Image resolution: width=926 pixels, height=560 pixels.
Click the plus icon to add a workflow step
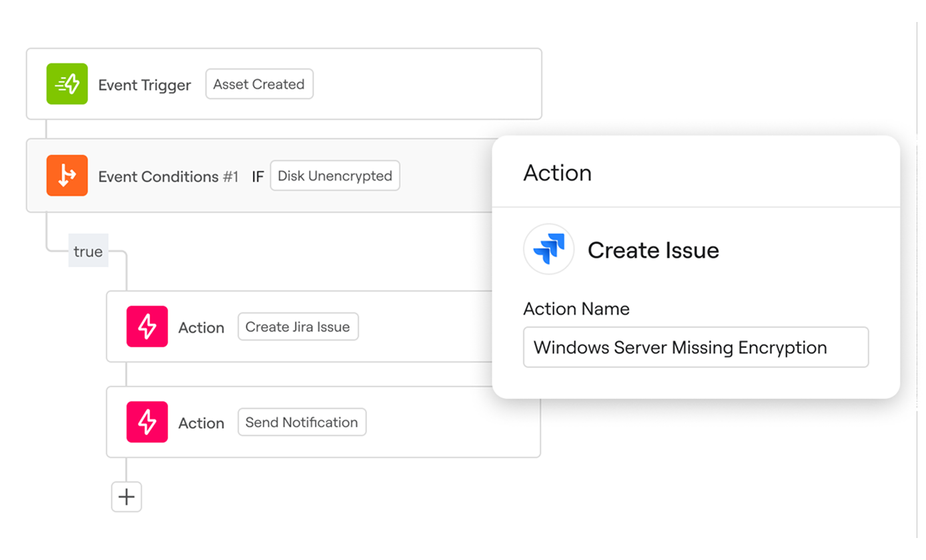(x=126, y=497)
